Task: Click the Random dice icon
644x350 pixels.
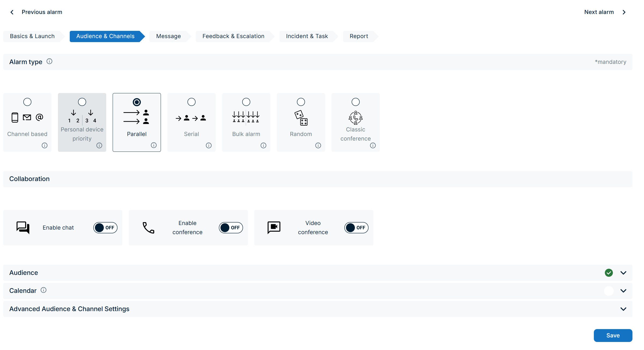Action: coord(301,118)
